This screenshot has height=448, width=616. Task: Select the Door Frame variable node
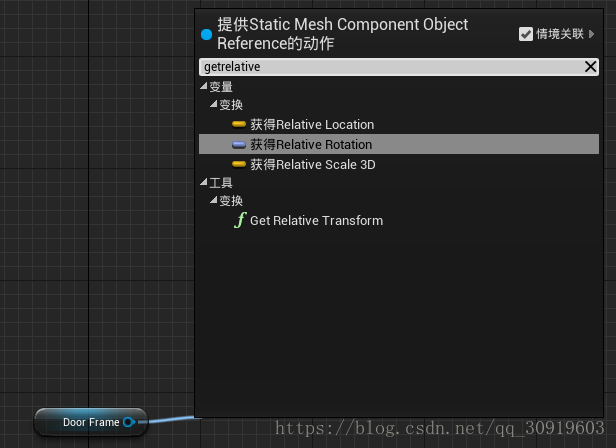coord(91,422)
